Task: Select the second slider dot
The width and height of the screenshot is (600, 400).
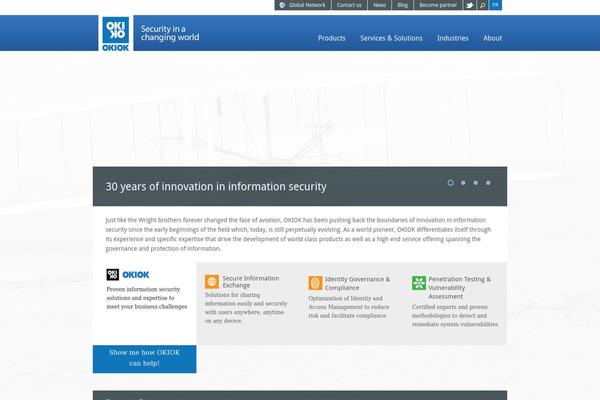Action: pos(463,183)
